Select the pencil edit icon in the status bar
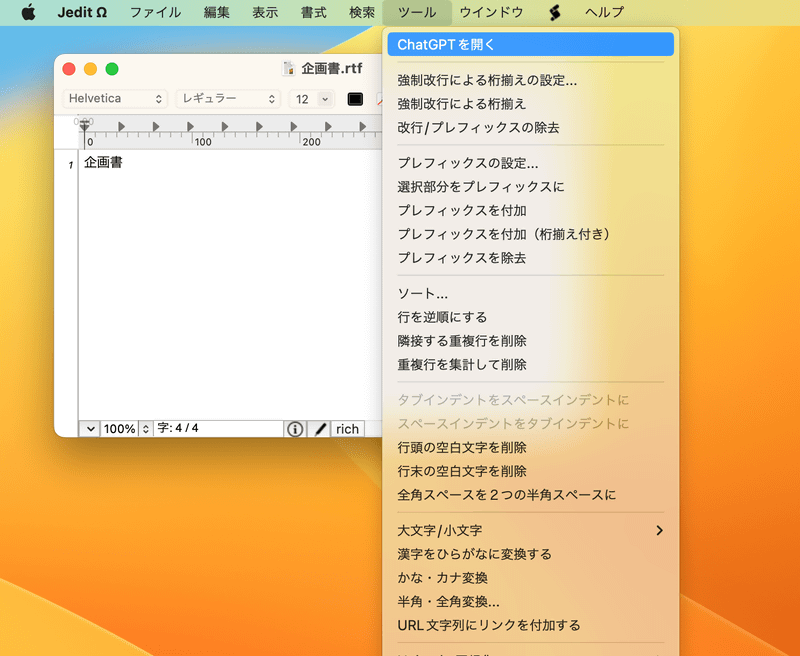The height and width of the screenshot is (656, 800). (x=318, y=429)
